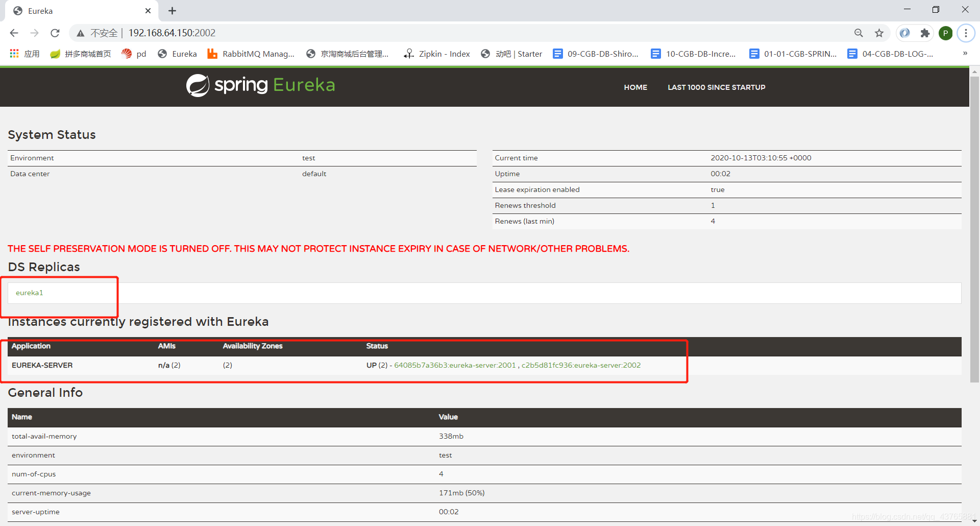Click the current-memory-usage value 171mb (50%)
This screenshot has width=980, height=526.
462,493
